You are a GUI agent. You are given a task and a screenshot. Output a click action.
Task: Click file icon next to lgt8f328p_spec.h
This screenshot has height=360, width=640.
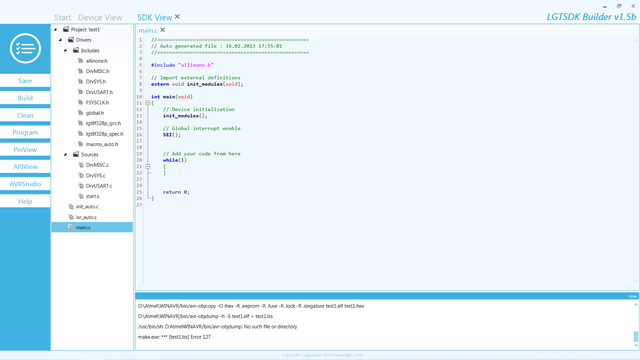[x=80, y=133]
